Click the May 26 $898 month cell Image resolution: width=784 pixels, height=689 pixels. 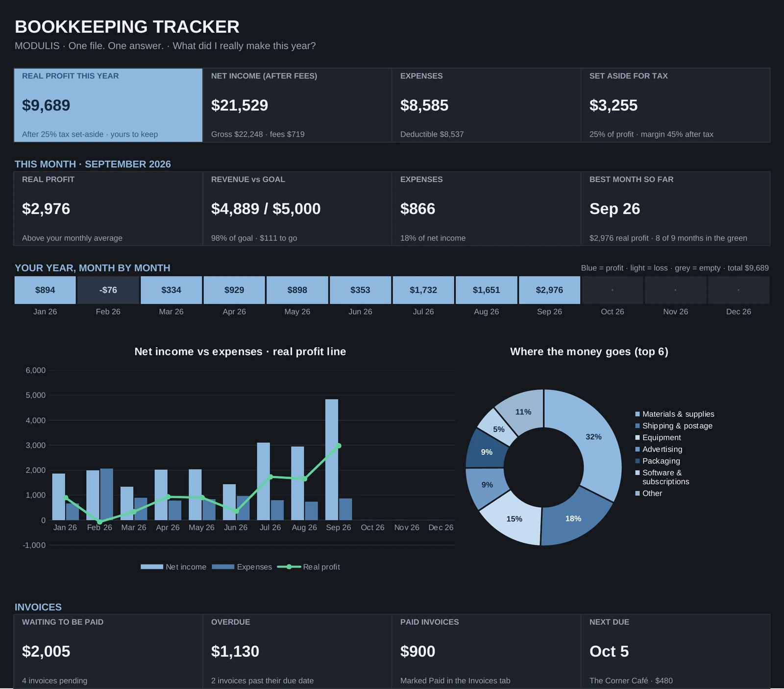point(297,290)
